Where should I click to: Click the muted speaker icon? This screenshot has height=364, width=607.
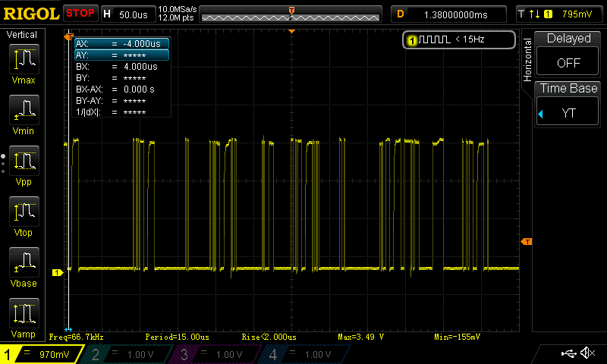(x=587, y=353)
